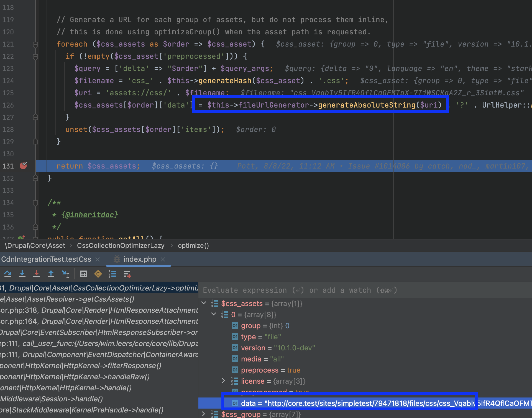
Task: Click the Step Out debugger icon
Action: point(51,274)
